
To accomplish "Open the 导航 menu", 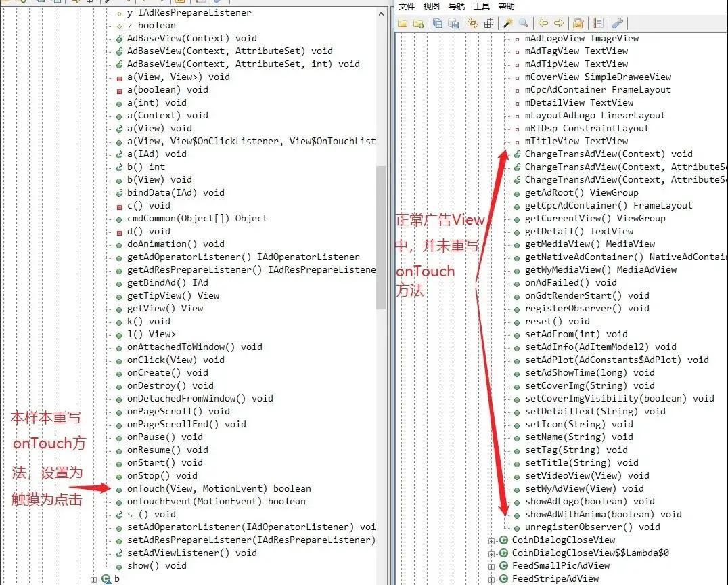I will pos(457,6).
